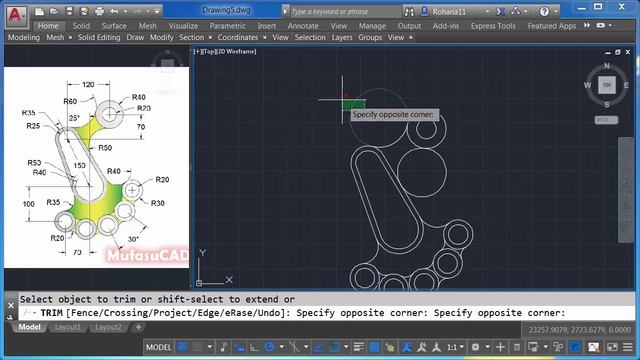This screenshot has width=640, height=360.
Task: Click the command line customize wrench icon
Action: [x=10, y=317]
